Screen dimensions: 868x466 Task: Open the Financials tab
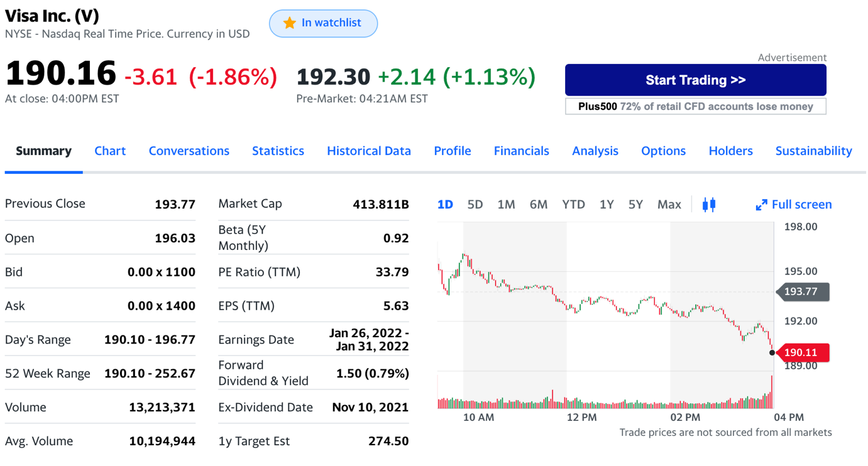tap(521, 151)
